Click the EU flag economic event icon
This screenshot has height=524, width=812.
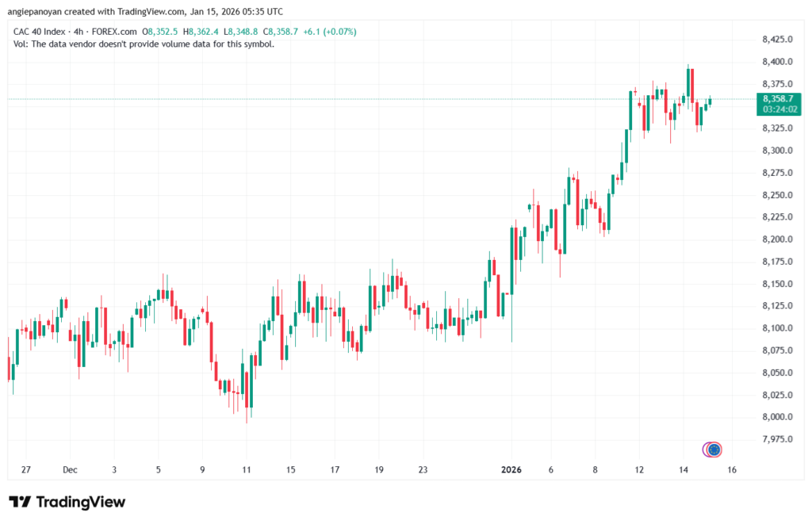click(x=713, y=449)
